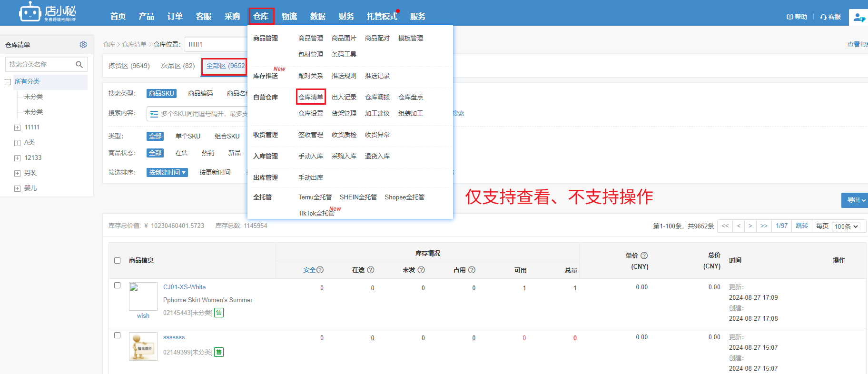Click the help icon next to 安全
The image size is (868, 374).
pos(320,270)
